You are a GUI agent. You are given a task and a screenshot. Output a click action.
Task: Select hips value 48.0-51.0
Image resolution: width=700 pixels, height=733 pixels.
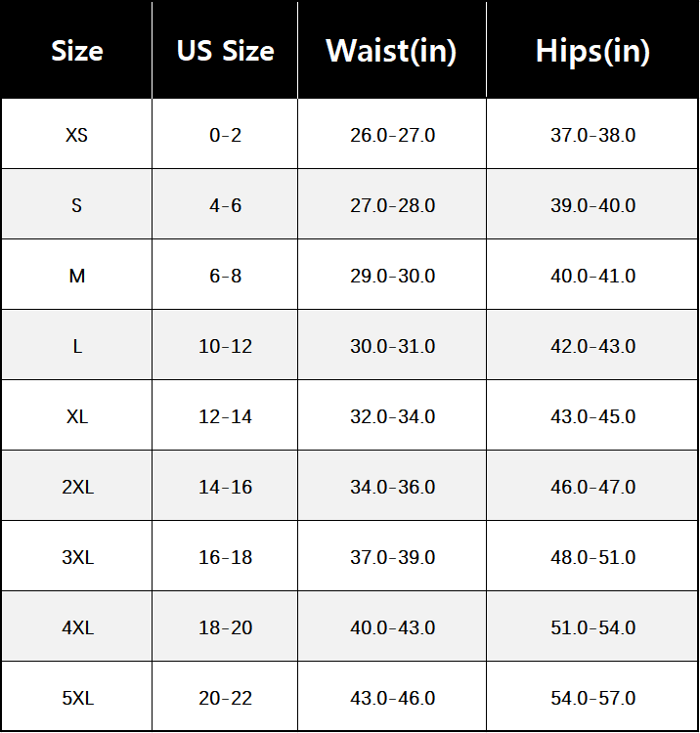pyautogui.click(x=592, y=557)
